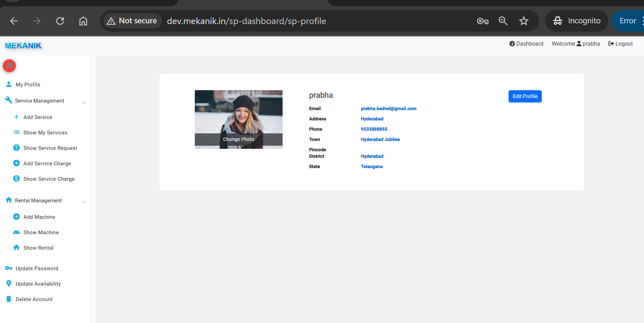Screen dimensions: 644x323
Task: Collapse the Rental Management chevron
Action: click(84, 202)
